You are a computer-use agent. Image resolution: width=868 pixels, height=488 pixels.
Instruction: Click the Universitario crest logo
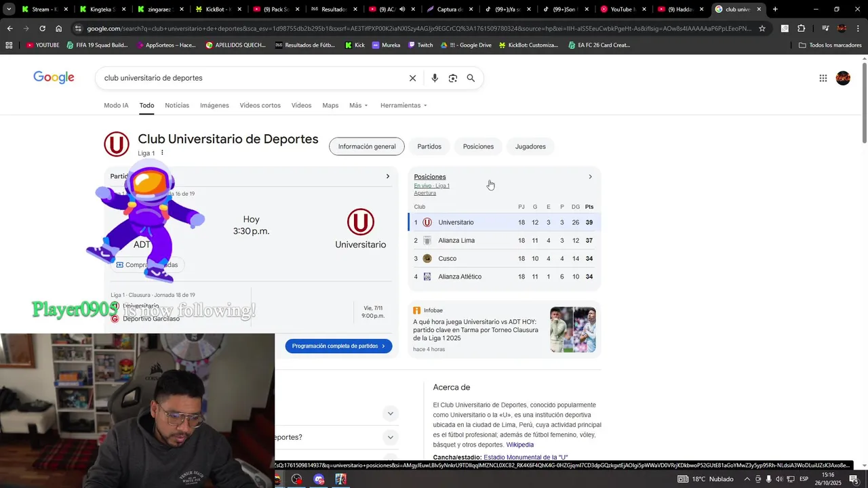point(117,144)
